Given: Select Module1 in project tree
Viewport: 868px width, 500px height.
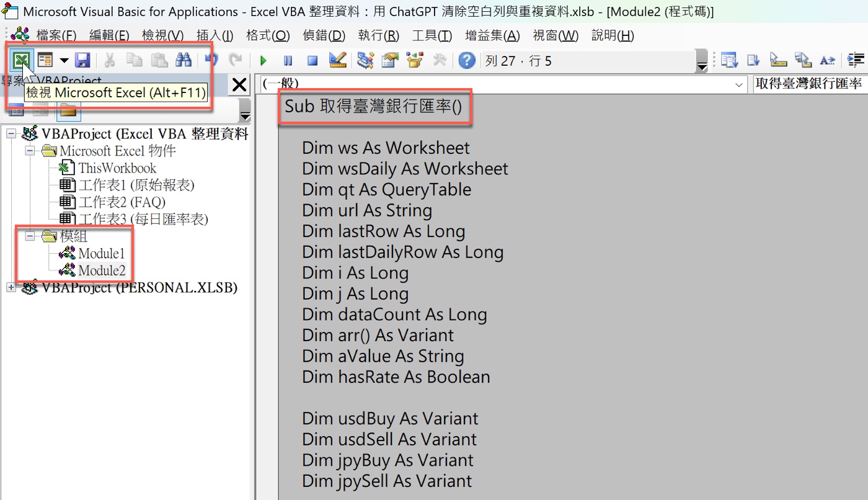Looking at the screenshot, I should coord(102,254).
